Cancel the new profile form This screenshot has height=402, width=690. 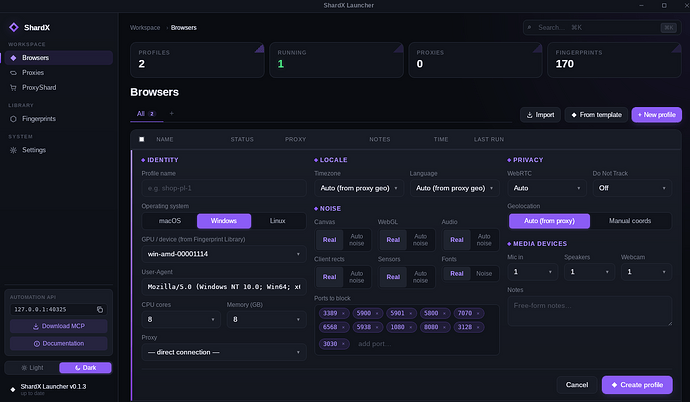[577, 385]
